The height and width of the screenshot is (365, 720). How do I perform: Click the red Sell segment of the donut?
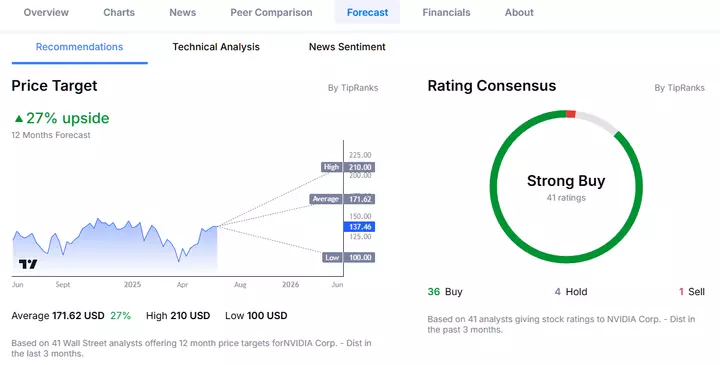point(571,114)
